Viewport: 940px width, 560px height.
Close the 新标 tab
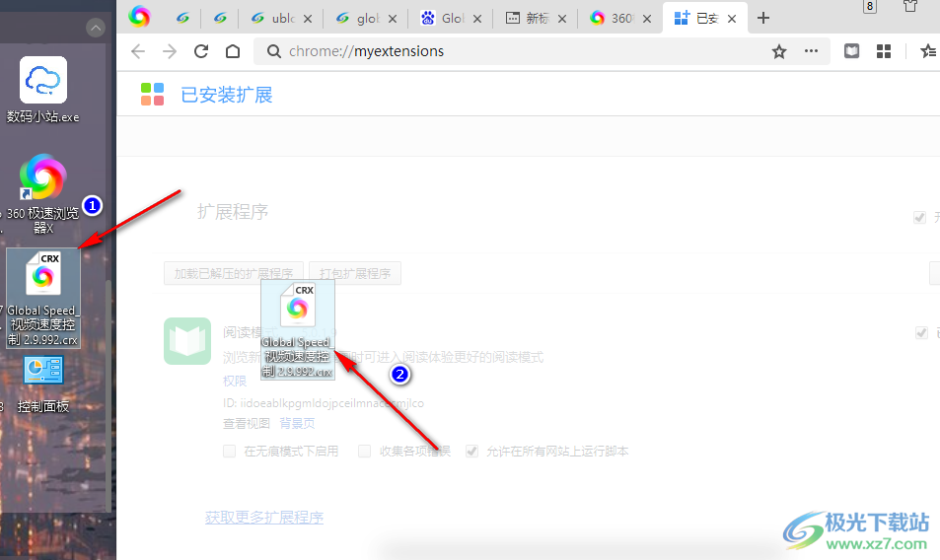[x=561, y=19]
